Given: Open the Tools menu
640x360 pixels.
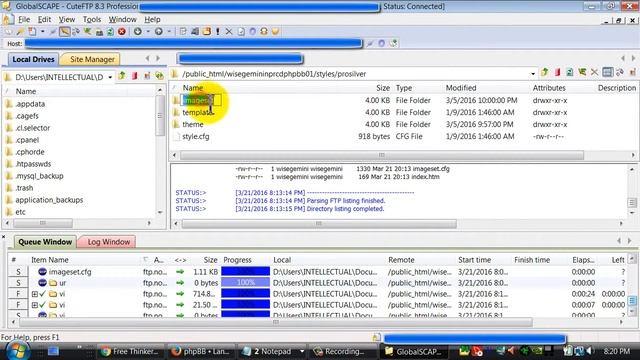Looking at the screenshot, I should 92,19.
